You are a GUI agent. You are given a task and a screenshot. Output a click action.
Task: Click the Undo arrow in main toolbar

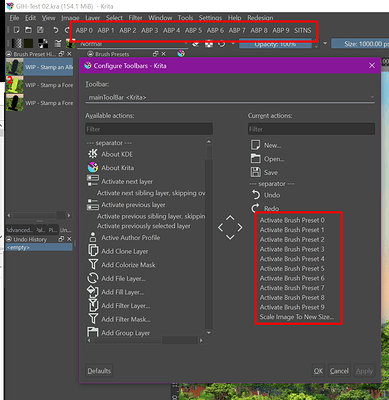[56, 30]
